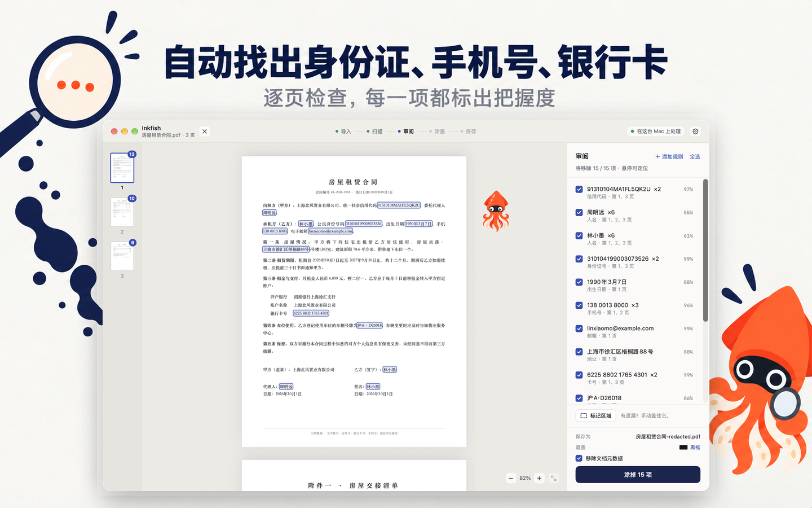
Task: Zoom in with the plus button
Action: click(539, 478)
